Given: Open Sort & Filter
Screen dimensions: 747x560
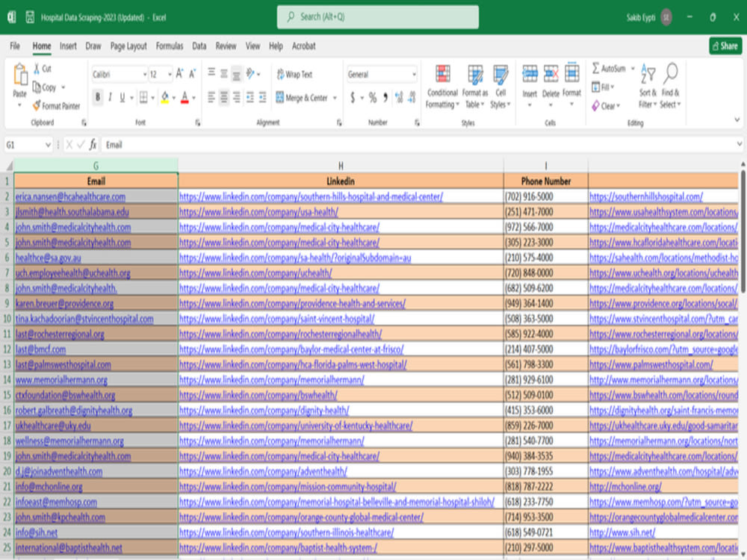Looking at the screenshot, I should click(648, 86).
